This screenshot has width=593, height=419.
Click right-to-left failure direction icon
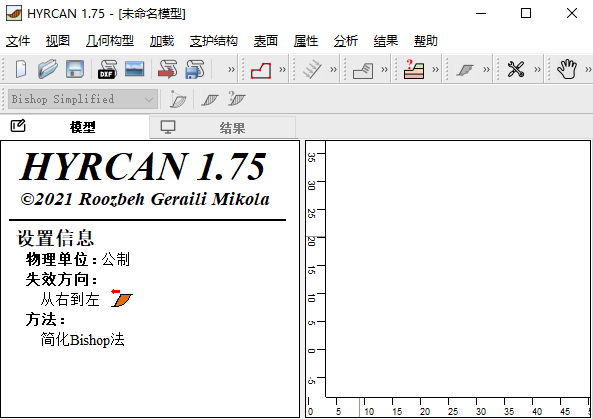pos(122,298)
